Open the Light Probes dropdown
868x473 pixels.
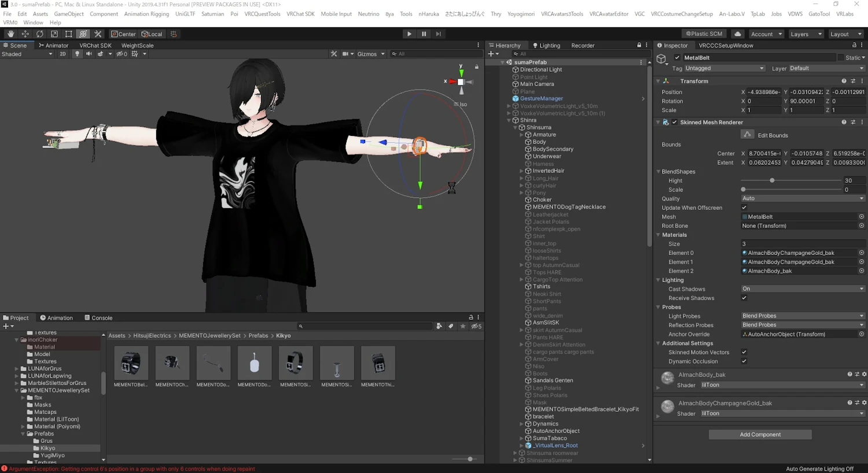[x=803, y=316]
